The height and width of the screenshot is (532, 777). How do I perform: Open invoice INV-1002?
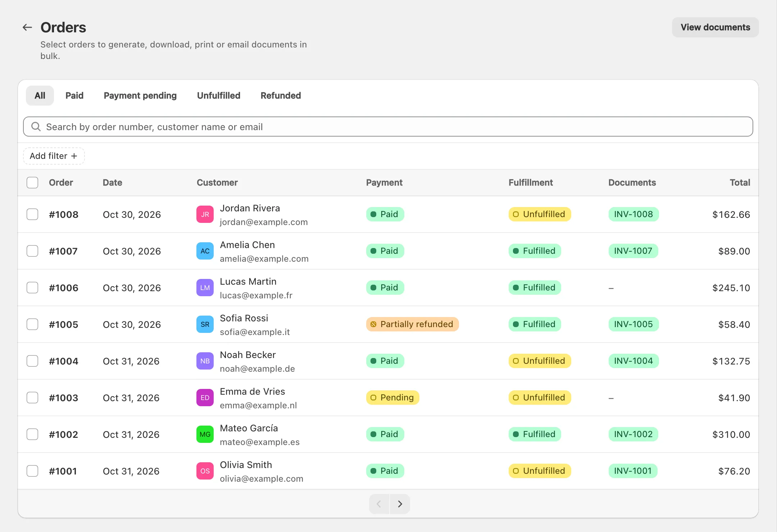(633, 434)
